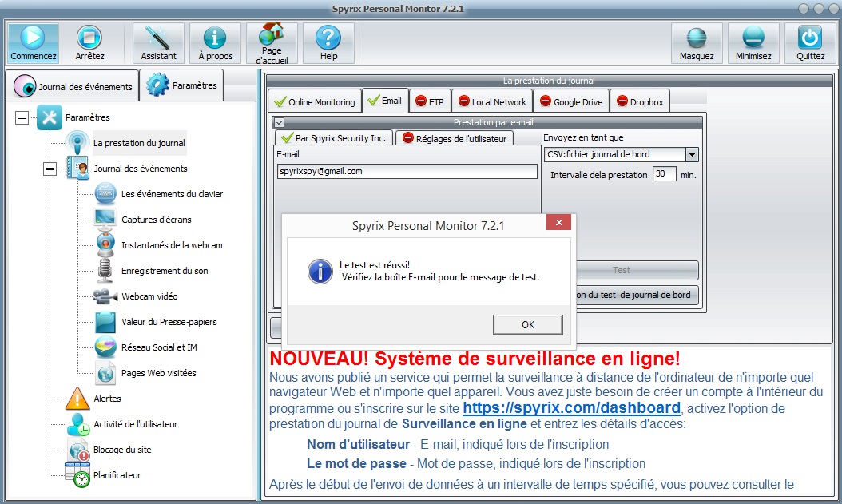Quit the application with Quittez
The image size is (842, 504).
[810, 43]
